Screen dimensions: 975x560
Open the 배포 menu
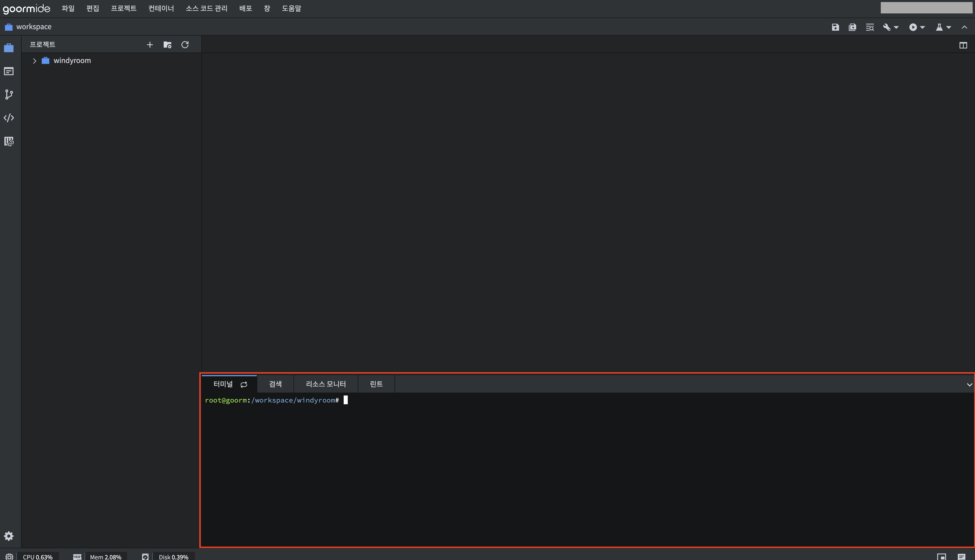click(245, 8)
